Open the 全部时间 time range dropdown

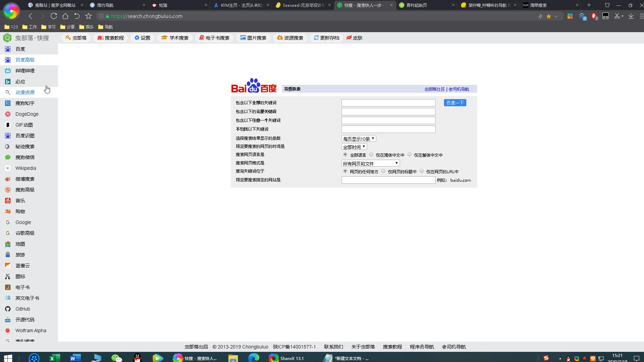coord(354,147)
